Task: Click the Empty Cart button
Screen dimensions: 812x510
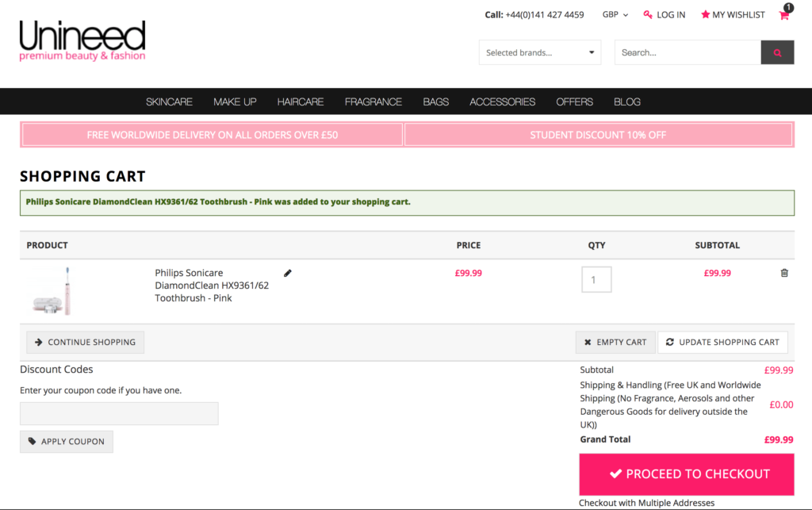Action: pyautogui.click(x=615, y=342)
